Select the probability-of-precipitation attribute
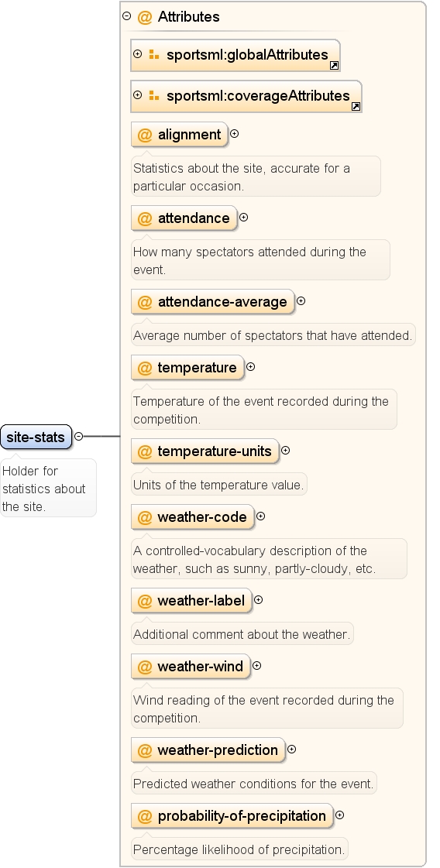 232,816
